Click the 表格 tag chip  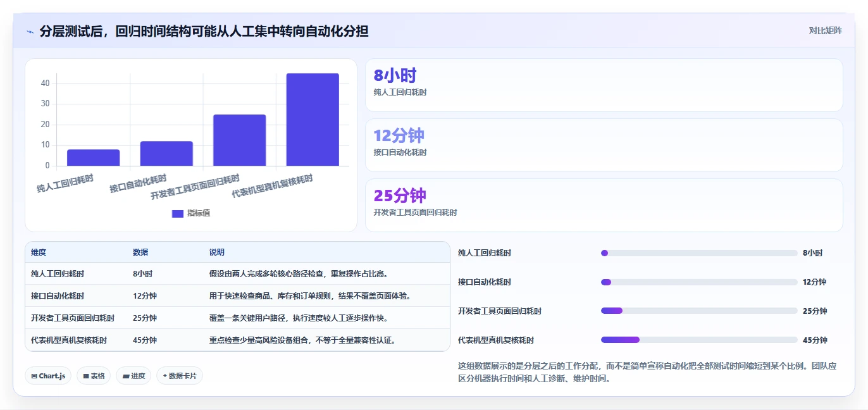pos(94,376)
